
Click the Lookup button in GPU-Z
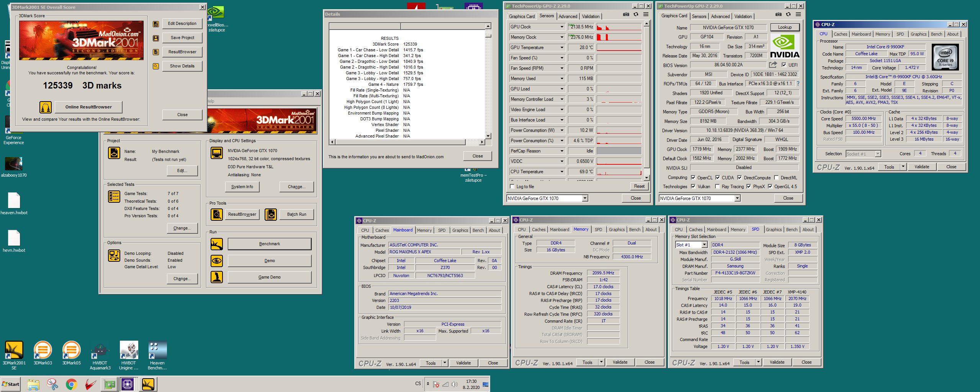point(784,27)
